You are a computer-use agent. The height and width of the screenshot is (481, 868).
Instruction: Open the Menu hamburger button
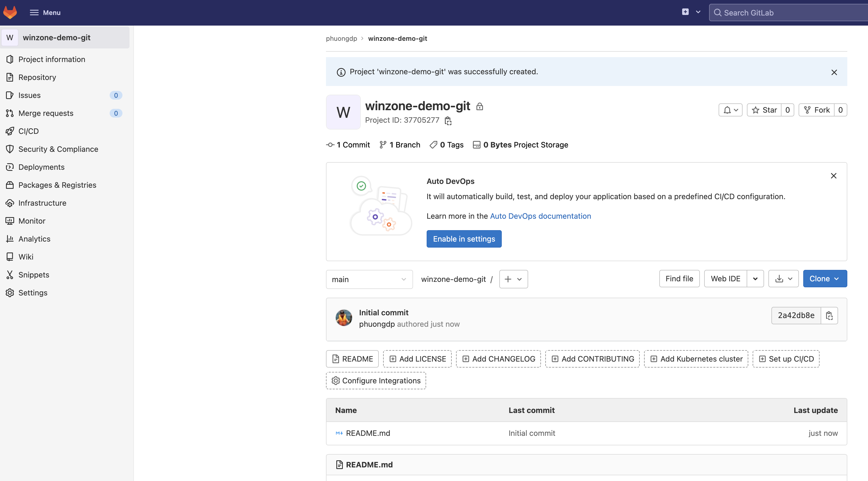coord(45,13)
